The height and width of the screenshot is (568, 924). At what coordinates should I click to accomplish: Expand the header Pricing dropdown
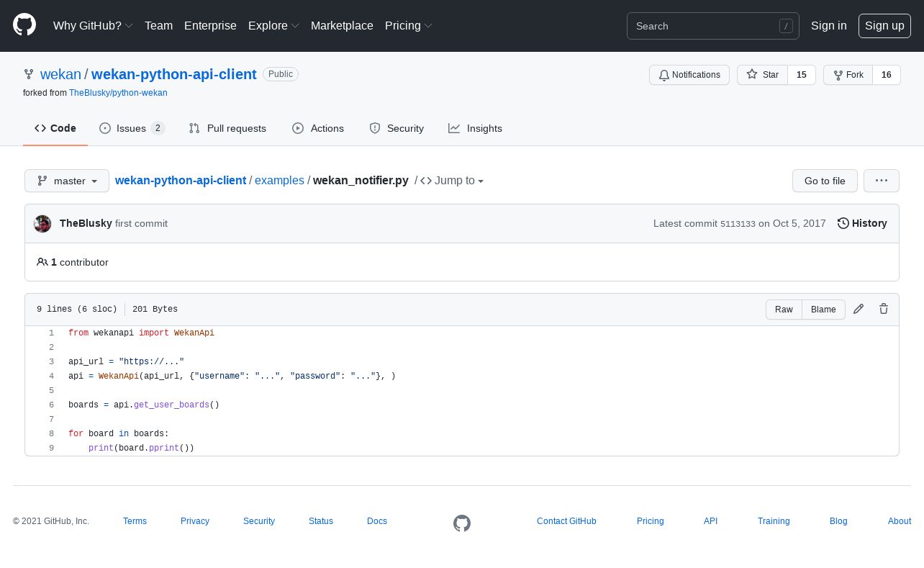409,26
